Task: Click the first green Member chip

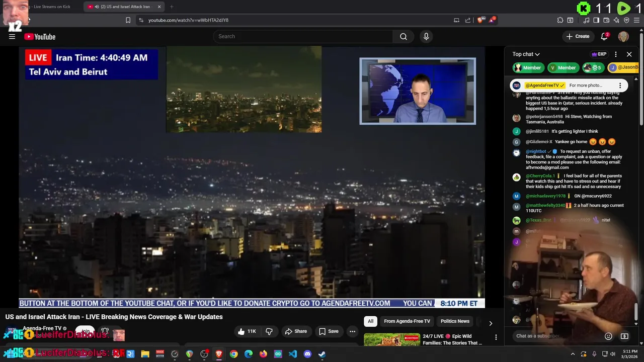Action: point(527,67)
